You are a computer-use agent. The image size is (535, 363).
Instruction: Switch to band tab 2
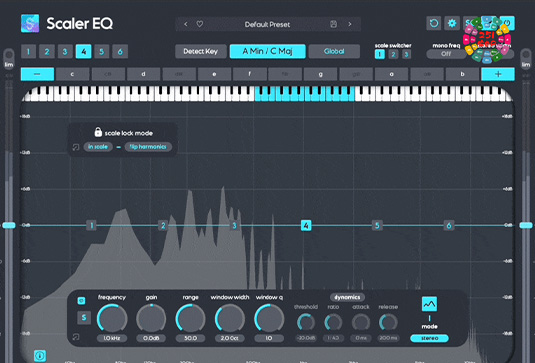click(x=47, y=52)
